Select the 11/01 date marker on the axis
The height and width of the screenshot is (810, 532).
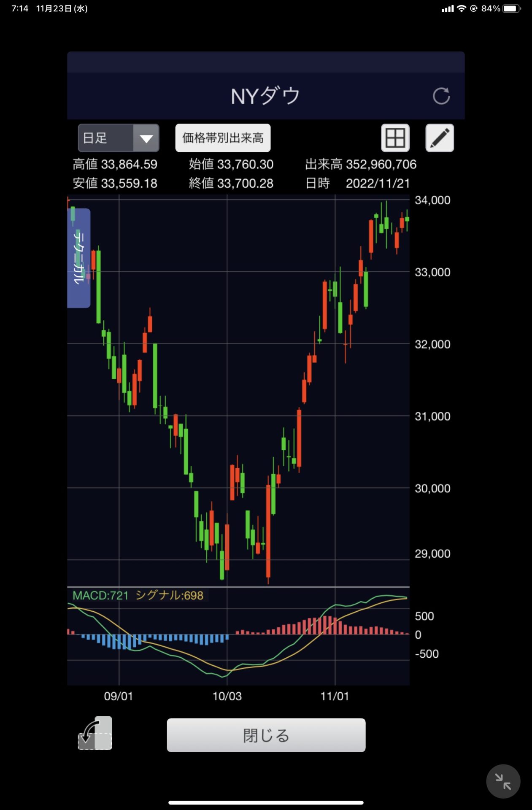click(x=335, y=696)
